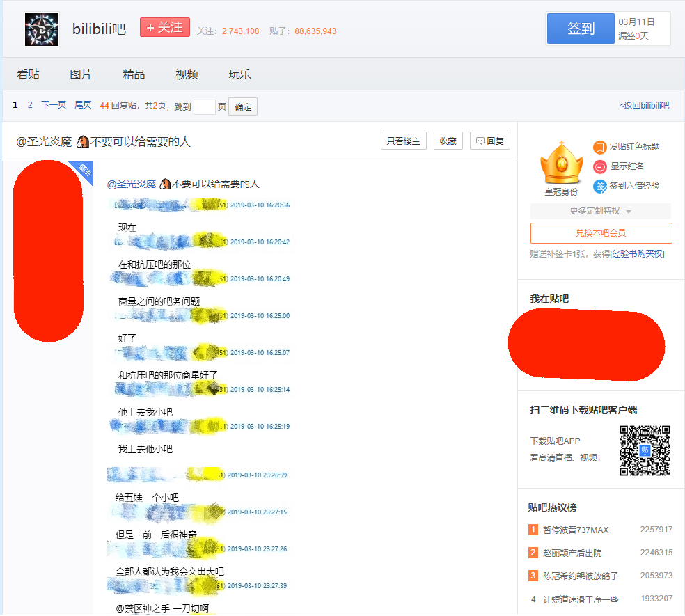The height and width of the screenshot is (616, 685).
Task: Toggle 只看楼主 to show only poster
Action: click(403, 141)
